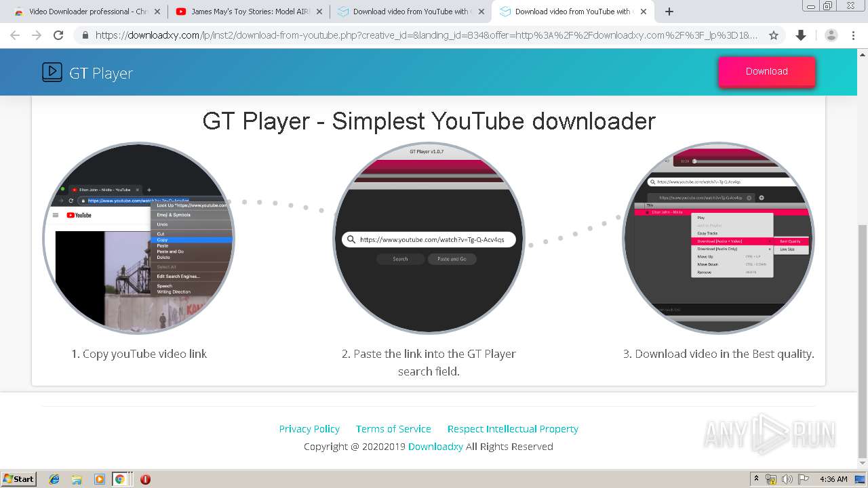Open media player from taskbar

[x=99, y=479]
